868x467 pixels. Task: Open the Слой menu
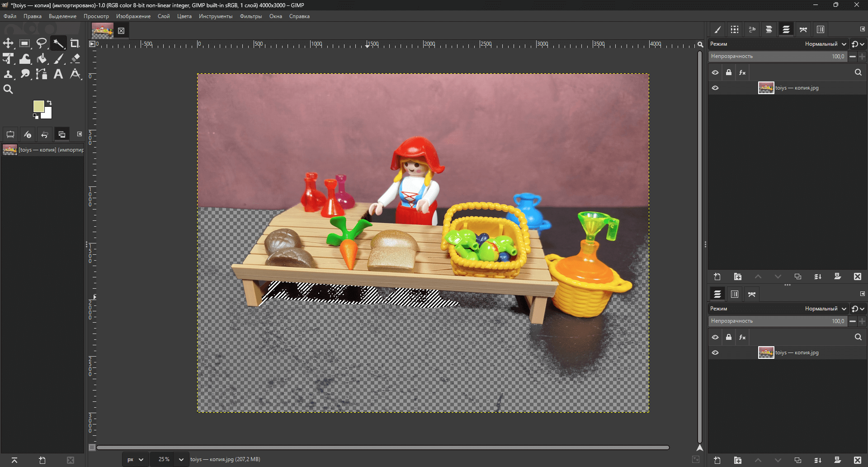click(164, 16)
